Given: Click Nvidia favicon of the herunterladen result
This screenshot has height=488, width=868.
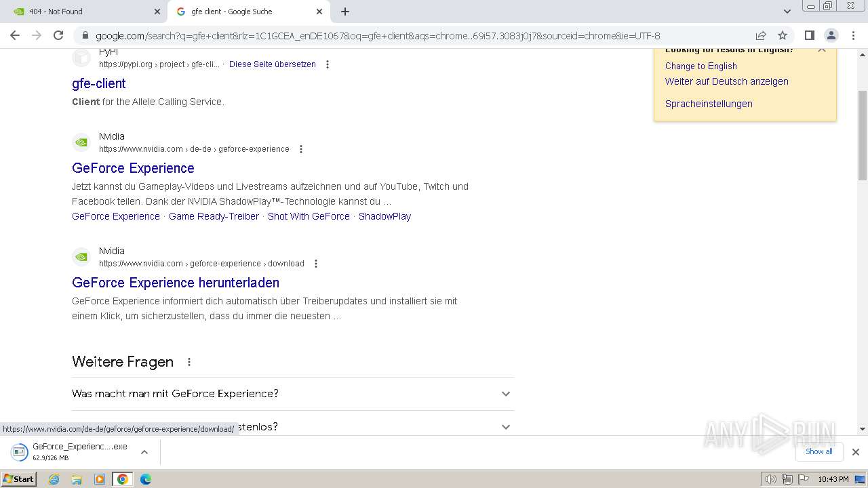Looking at the screenshot, I should click(81, 257).
